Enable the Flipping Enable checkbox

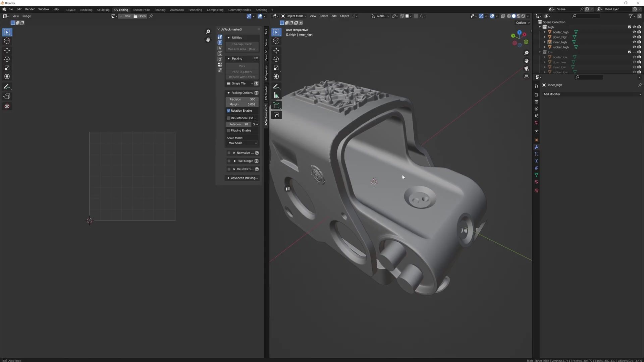228,131
